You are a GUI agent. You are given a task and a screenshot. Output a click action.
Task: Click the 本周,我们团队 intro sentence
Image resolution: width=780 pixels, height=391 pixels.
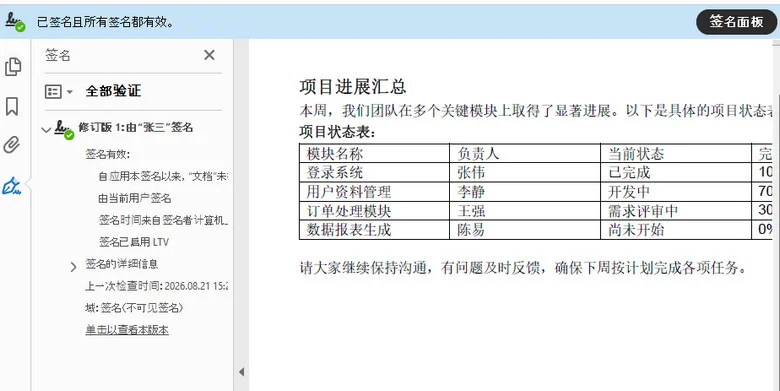pyautogui.click(x=536, y=110)
